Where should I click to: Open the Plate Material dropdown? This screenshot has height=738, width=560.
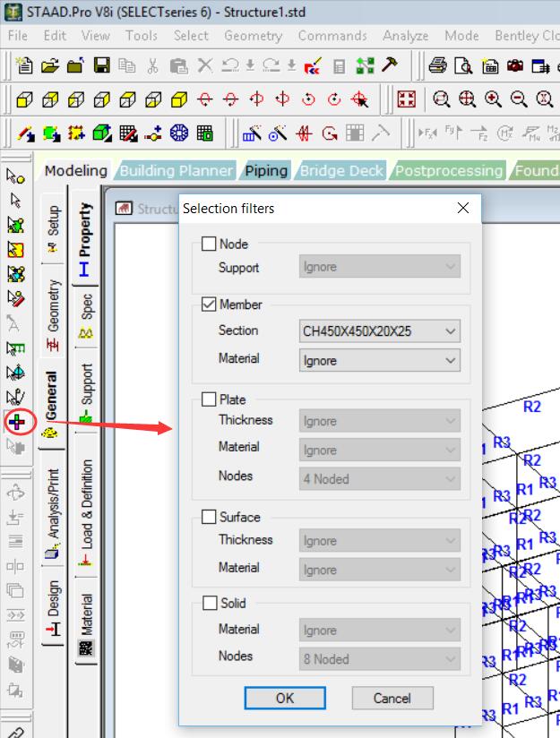pos(380,450)
